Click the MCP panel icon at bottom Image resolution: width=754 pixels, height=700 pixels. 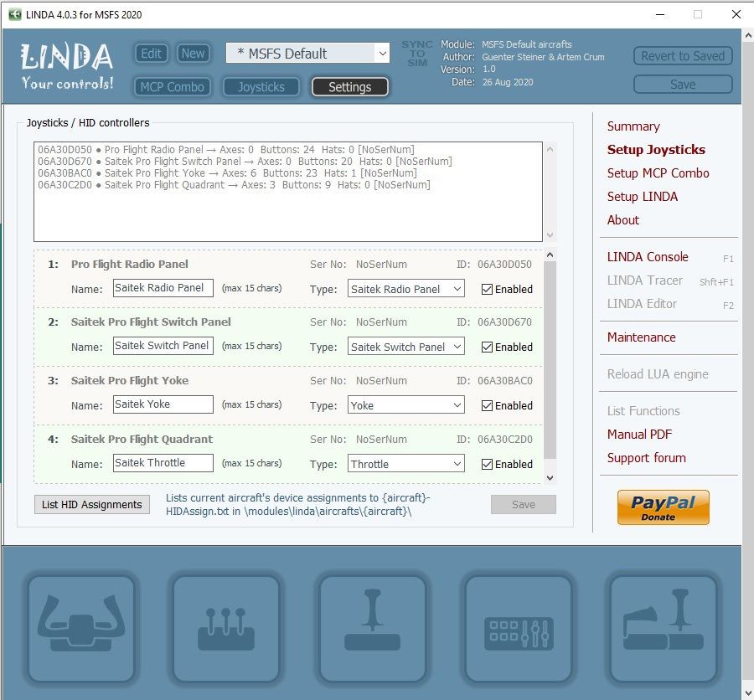tap(519, 628)
